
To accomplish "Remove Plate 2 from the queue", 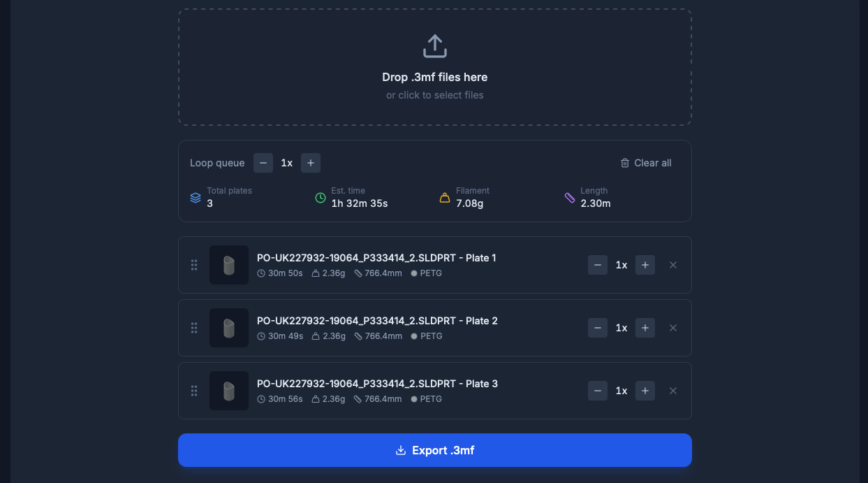I will pyautogui.click(x=673, y=328).
